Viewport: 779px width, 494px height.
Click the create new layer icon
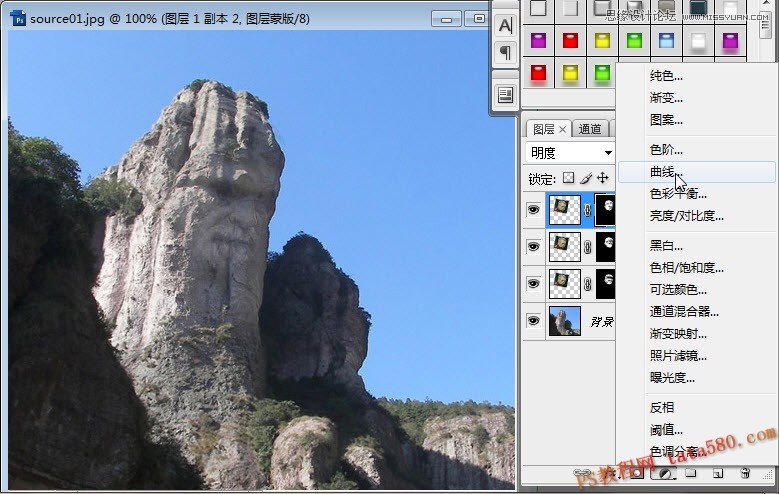tap(718, 473)
